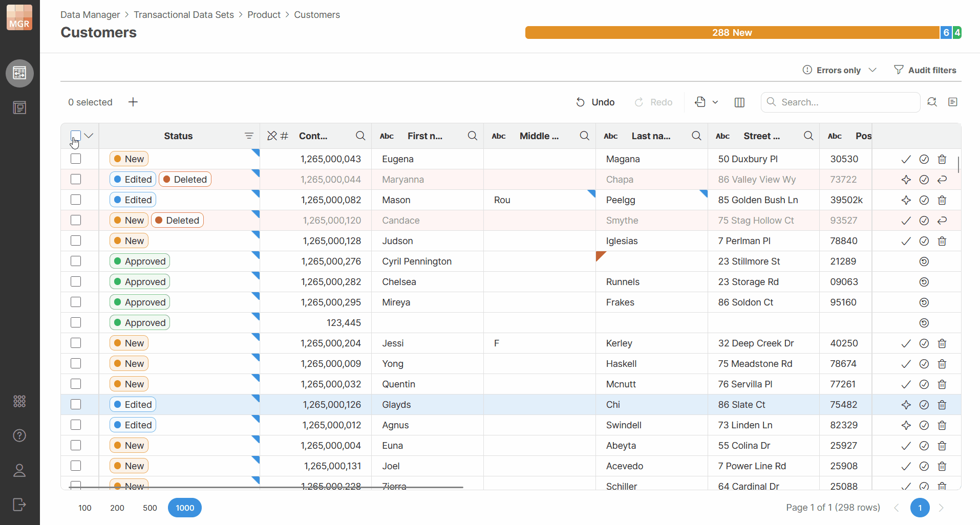Image resolution: width=980 pixels, height=525 pixels.
Task: Expand the selection options chevron
Action: coord(89,136)
